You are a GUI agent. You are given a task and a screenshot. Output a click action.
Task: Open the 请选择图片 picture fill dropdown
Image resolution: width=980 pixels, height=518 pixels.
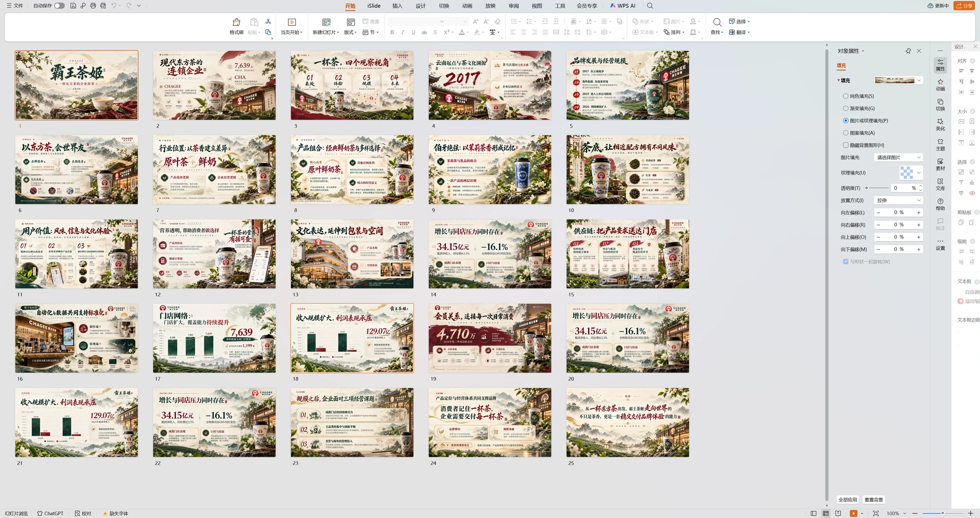(x=898, y=157)
